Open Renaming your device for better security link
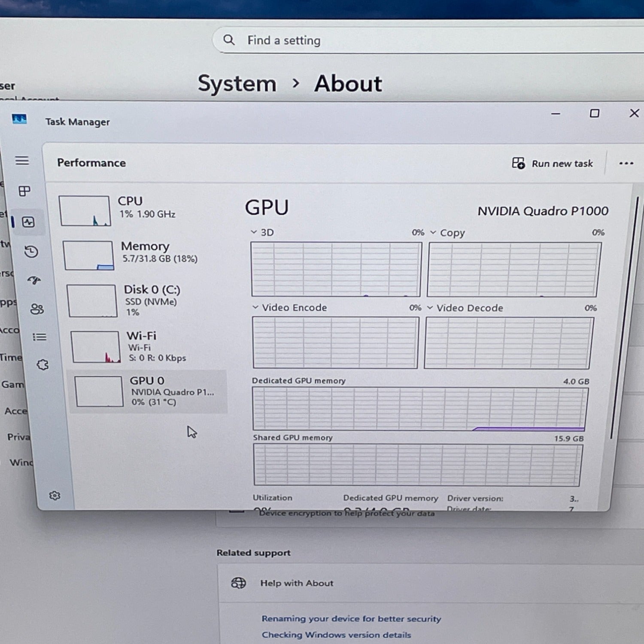Image resolution: width=644 pixels, height=644 pixels. tap(351, 619)
